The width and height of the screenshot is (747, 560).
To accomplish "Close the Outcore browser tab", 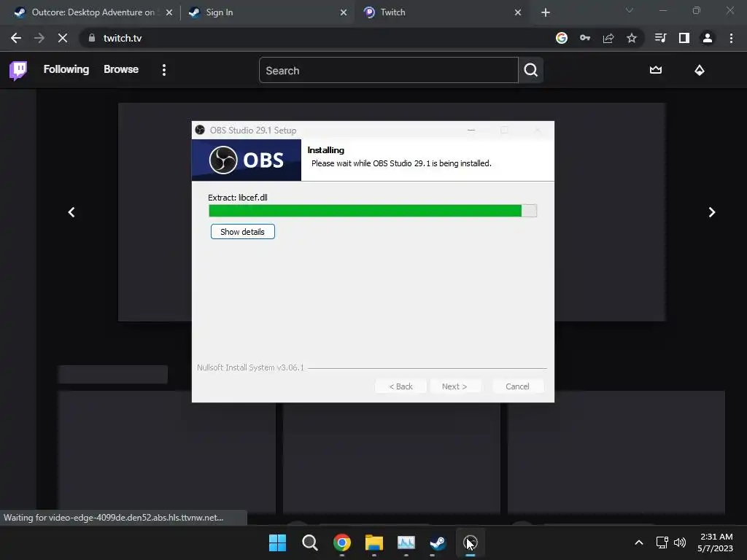I will pyautogui.click(x=169, y=12).
